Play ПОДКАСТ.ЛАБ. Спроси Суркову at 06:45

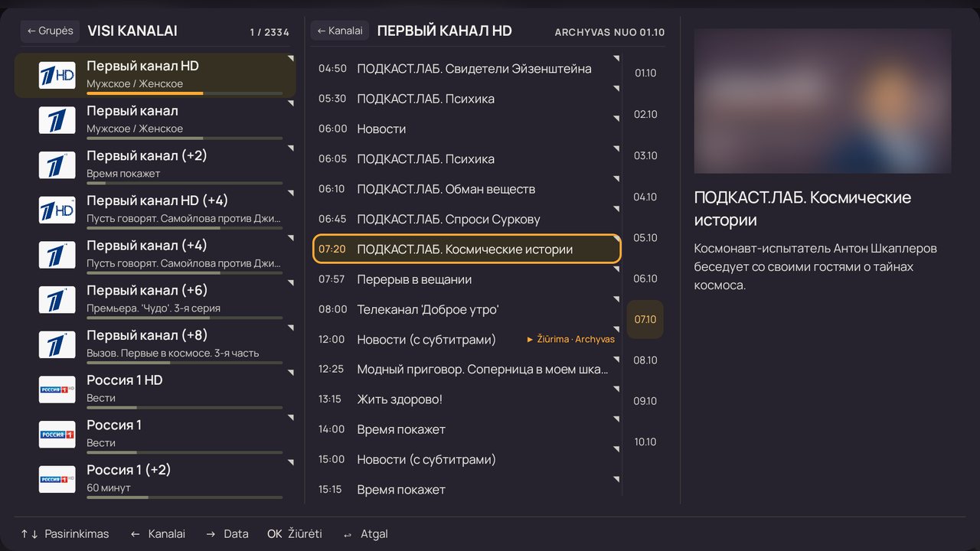tap(467, 219)
